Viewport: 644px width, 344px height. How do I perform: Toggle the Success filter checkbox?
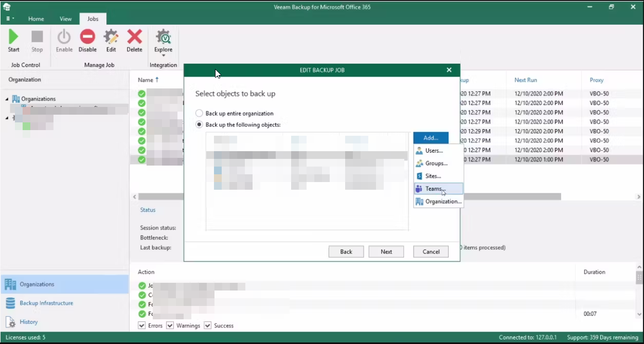tap(208, 325)
